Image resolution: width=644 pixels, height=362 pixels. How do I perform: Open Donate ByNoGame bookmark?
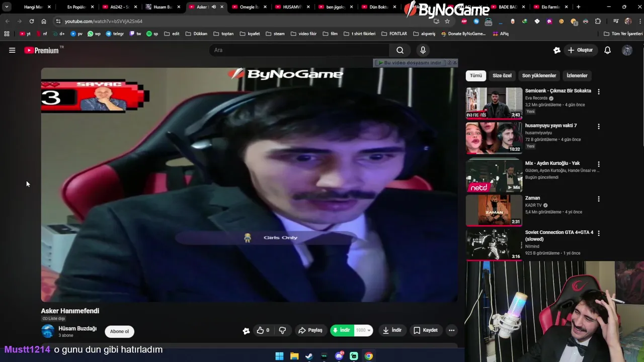[x=463, y=34]
